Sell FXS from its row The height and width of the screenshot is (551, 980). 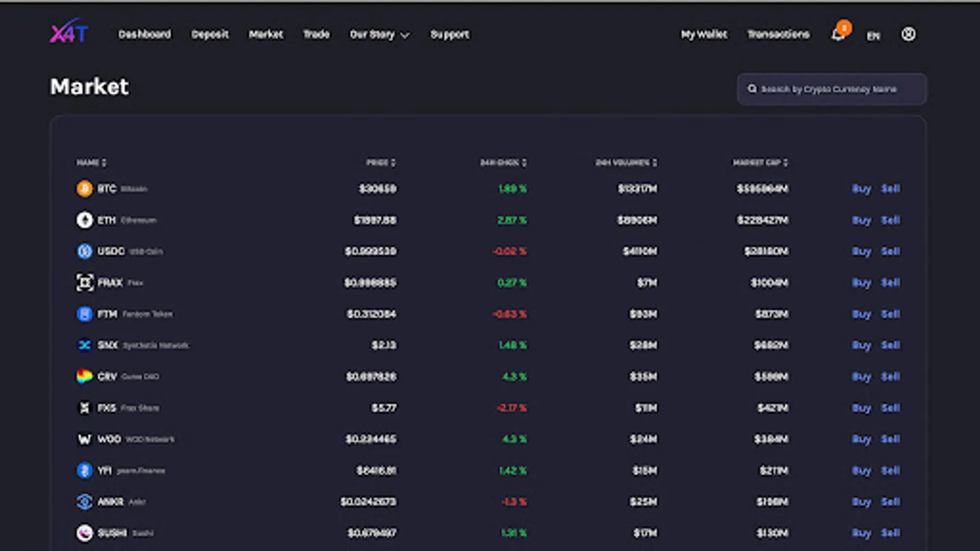tap(891, 408)
